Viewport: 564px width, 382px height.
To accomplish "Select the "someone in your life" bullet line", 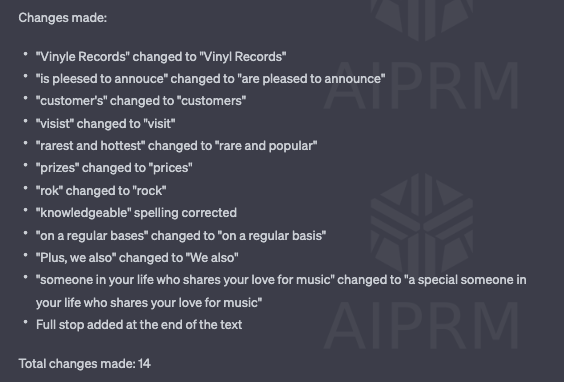I will [281, 280].
